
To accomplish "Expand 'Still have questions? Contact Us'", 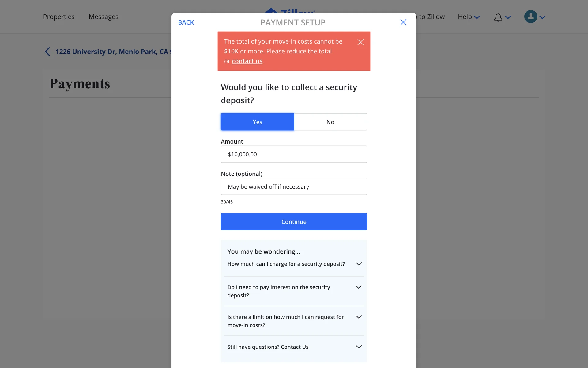I will click(294, 347).
